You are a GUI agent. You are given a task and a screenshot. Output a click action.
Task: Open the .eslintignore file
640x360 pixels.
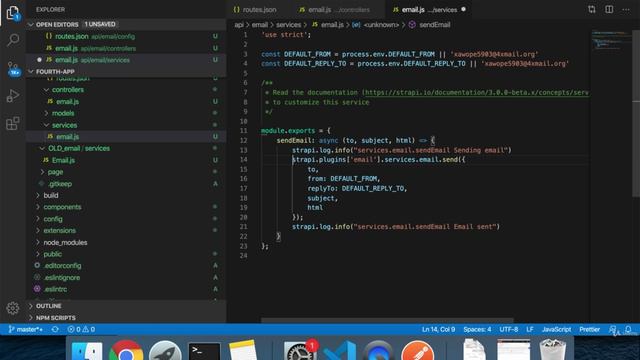(127, 278)
